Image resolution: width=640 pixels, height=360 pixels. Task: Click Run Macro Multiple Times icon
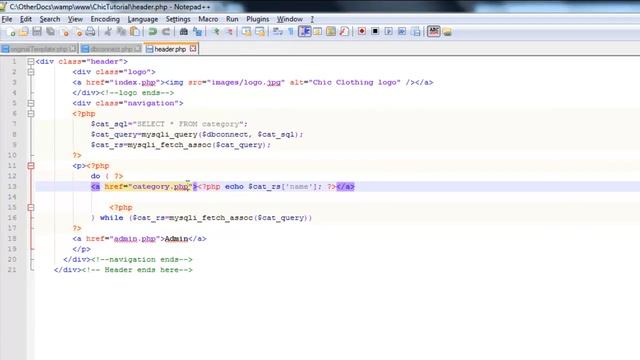pos(402,32)
